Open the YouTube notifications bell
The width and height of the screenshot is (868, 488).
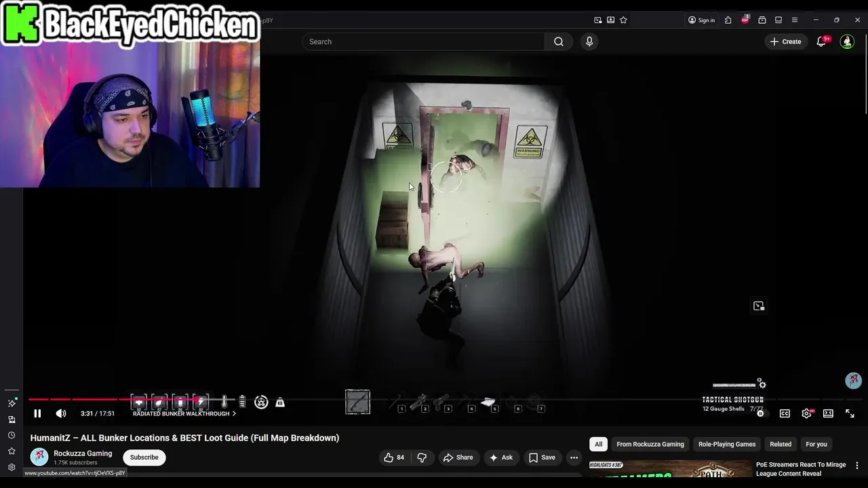[x=821, y=41]
